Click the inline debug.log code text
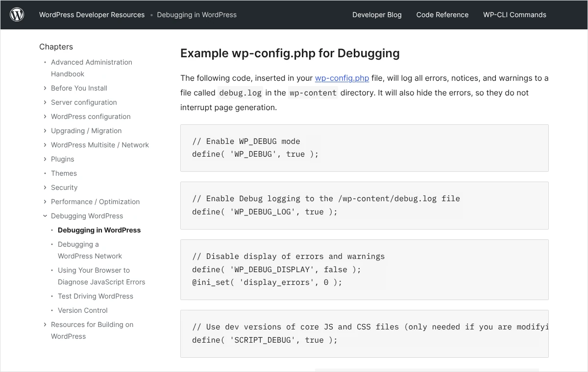Image resolution: width=588 pixels, height=372 pixels. click(x=240, y=93)
